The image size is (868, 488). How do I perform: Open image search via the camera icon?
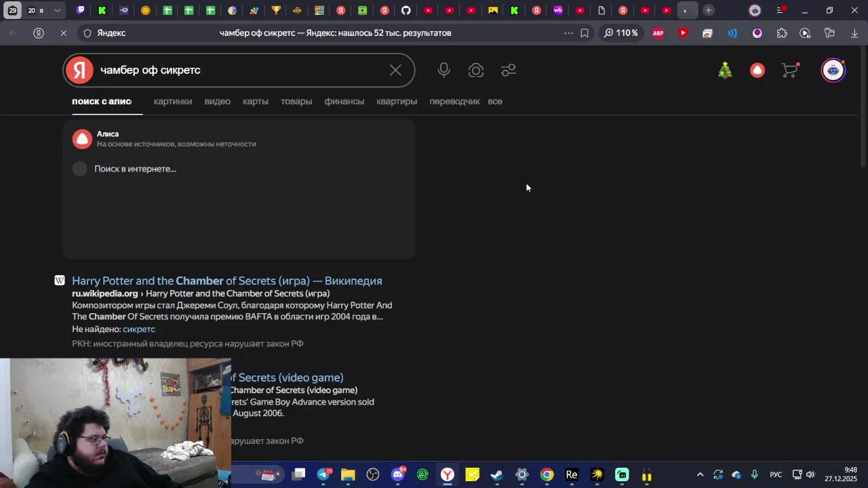[x=476, y=70]
